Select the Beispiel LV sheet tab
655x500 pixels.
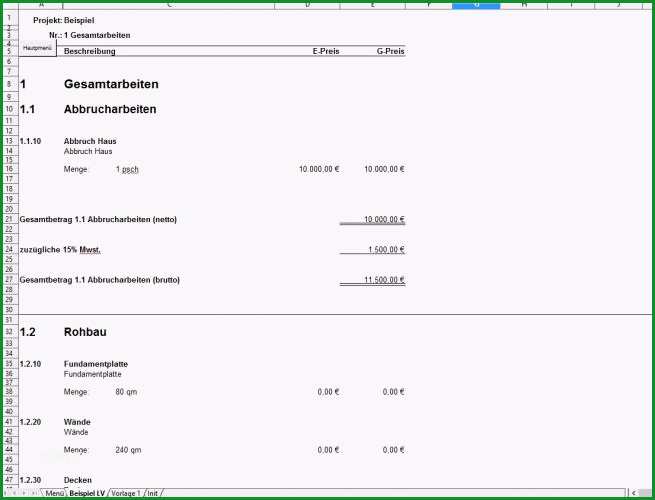(x=87, y=493)
